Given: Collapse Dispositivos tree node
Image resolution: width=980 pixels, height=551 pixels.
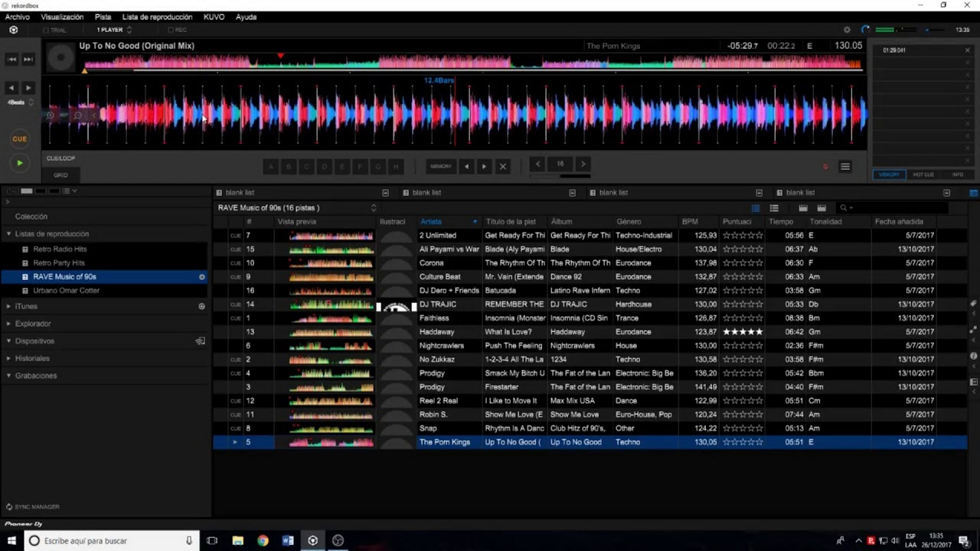Looking at the screenshot, I should point(8,341).
